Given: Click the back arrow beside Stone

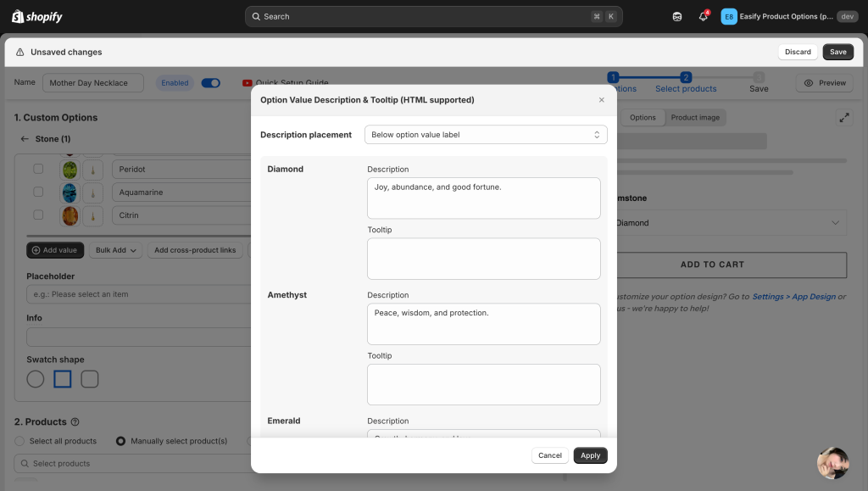Looking at the screenshot, I should point(25,139).
